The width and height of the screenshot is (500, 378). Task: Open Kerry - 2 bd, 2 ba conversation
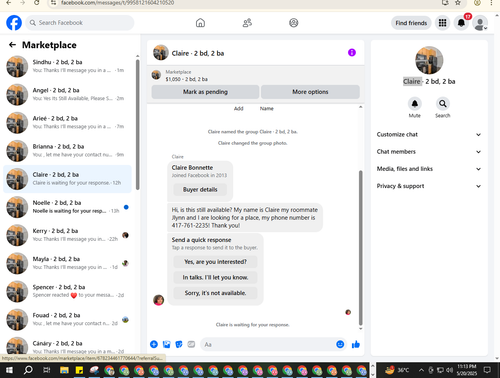tap(67, 235)
